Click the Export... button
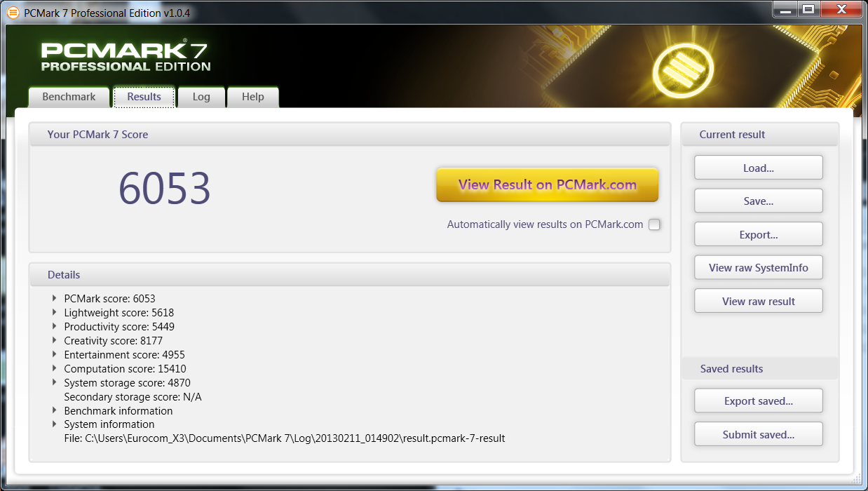 759,234
